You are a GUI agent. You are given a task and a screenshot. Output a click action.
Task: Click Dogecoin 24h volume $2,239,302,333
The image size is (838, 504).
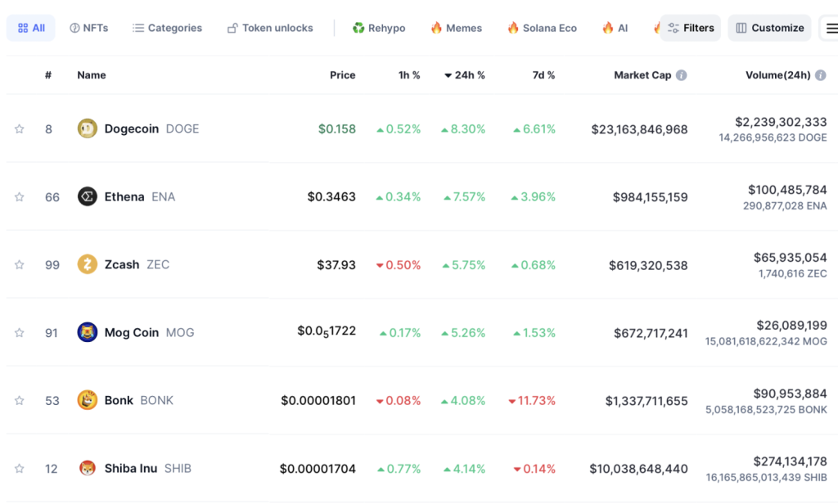pyautogui.click(x=782, y=122)
